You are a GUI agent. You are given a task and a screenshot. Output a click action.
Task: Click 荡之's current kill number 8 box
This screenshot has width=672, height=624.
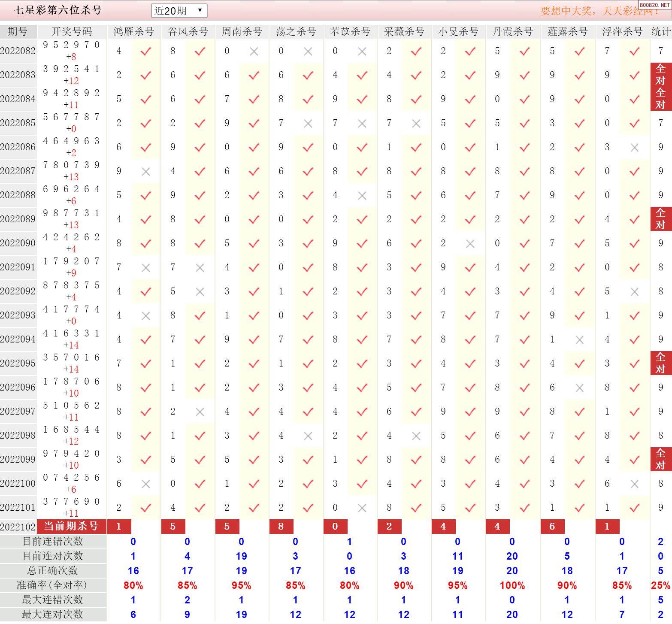pos(281,526)
